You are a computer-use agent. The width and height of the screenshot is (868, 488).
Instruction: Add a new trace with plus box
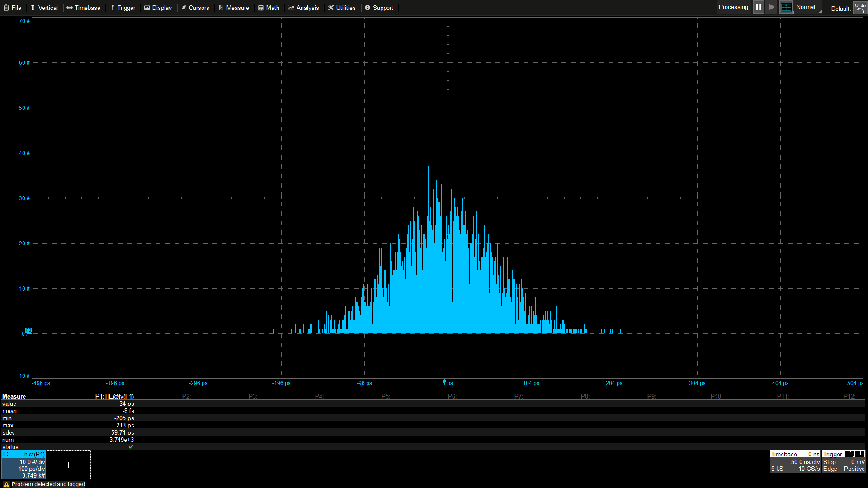point(68,465)
